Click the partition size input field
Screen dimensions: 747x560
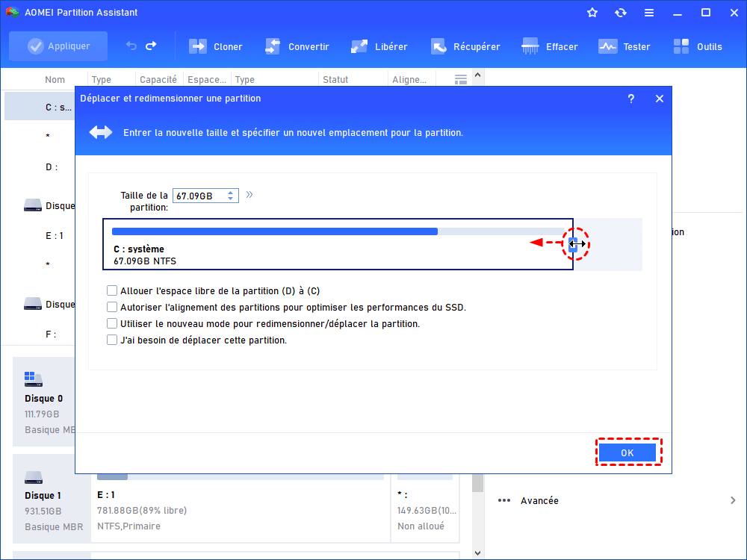tap(198, 196)
